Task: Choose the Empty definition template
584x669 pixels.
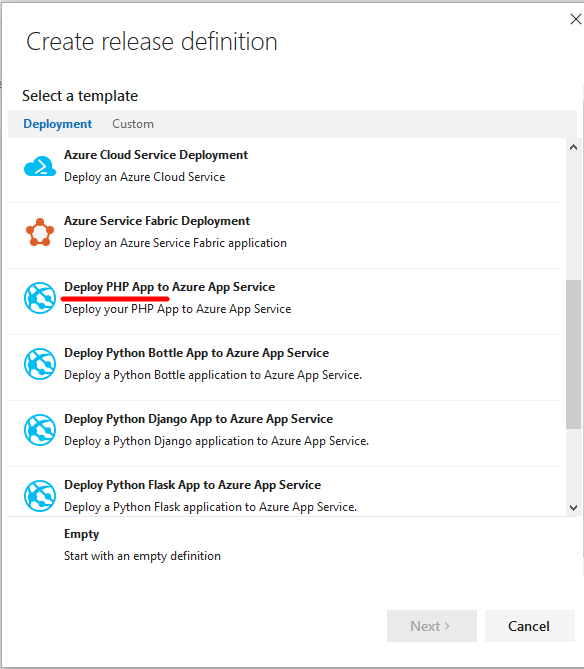Action: tap(284, 545)
